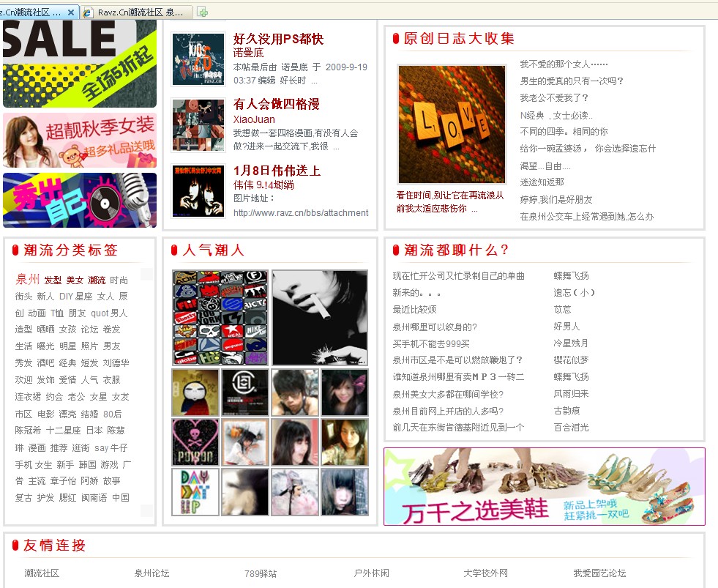Open the 超靓秋季女装 banner ad
Screen dimensions: 718x588
pos(80,141)
